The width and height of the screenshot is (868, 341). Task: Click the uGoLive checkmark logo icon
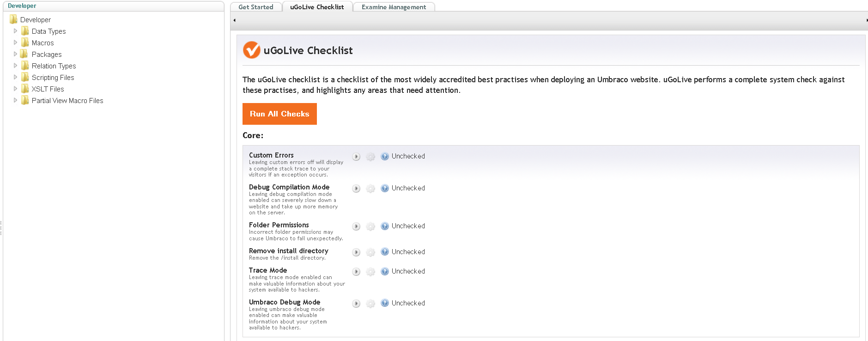252,50
